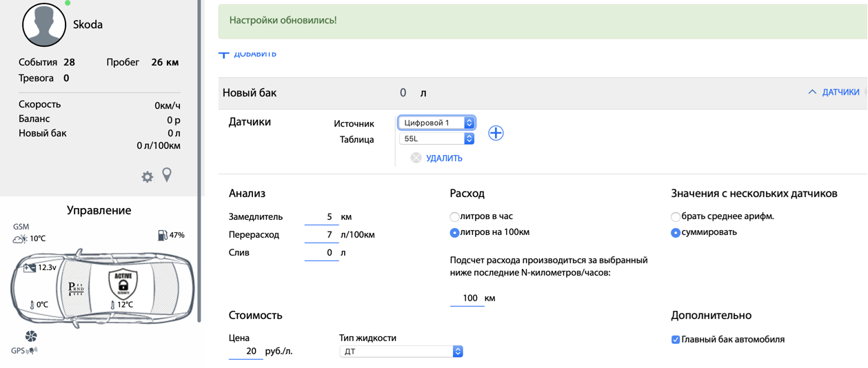
Task: Click the map location pin icon
Action: coord(167,175)
